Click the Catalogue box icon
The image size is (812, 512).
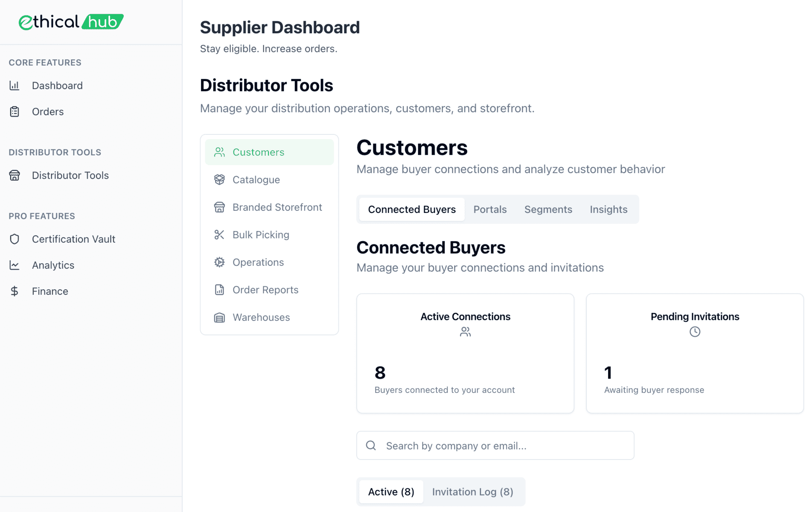219,180
